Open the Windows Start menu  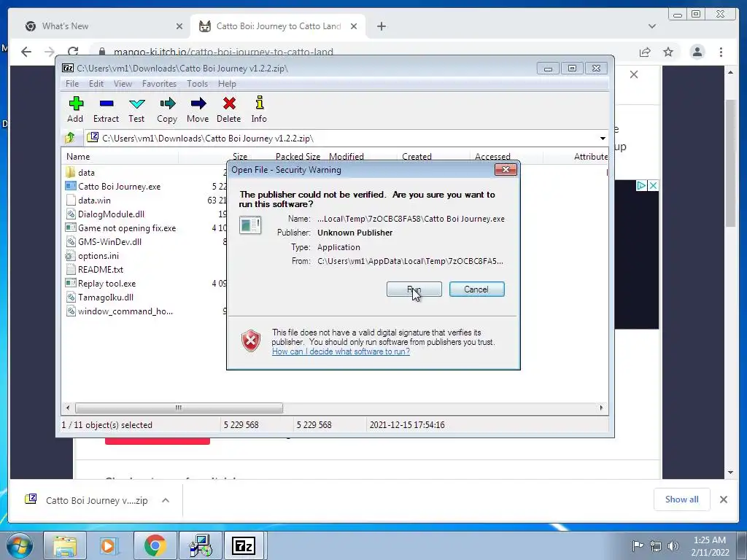tap(20, 545)
